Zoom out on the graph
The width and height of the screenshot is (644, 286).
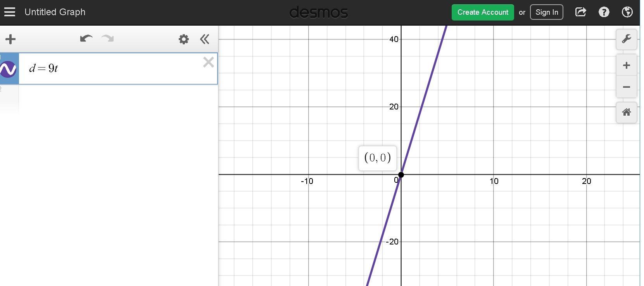pos(626,87)
